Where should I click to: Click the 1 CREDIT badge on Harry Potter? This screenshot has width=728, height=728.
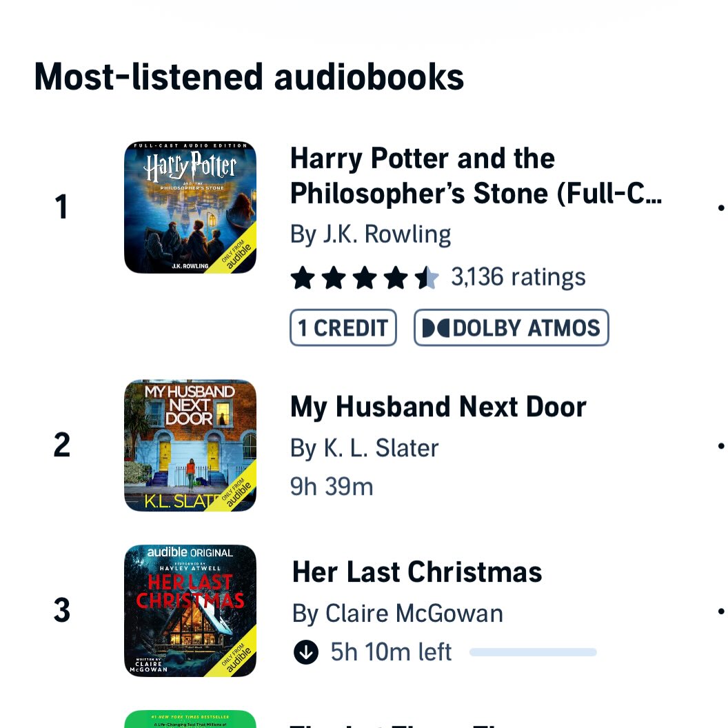[x=343, y=327]
